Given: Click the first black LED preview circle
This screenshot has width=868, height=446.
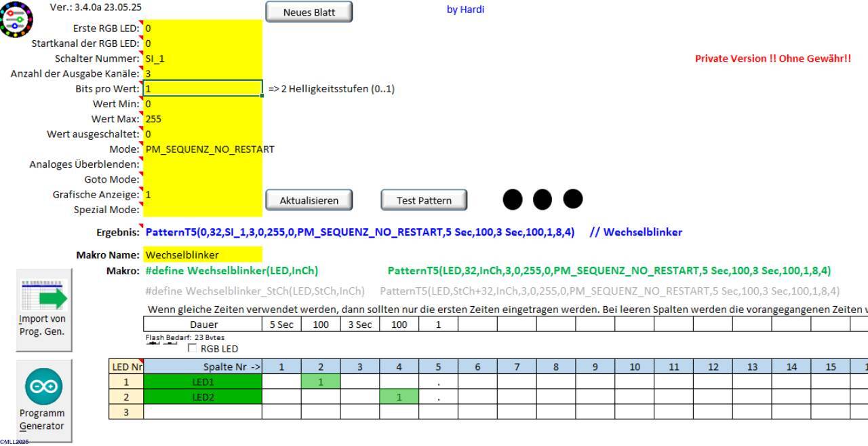Looking at the screenshot, I should tap(513, 200).
